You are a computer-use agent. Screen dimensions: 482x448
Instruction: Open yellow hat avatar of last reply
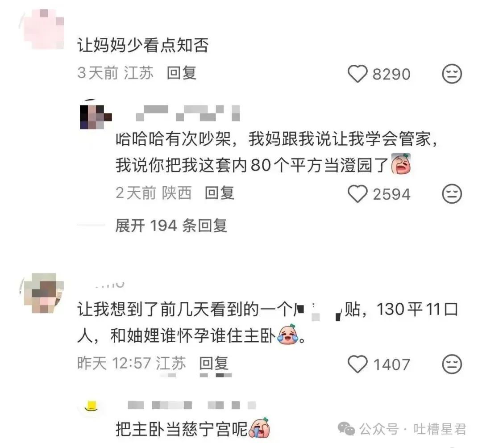91,407
